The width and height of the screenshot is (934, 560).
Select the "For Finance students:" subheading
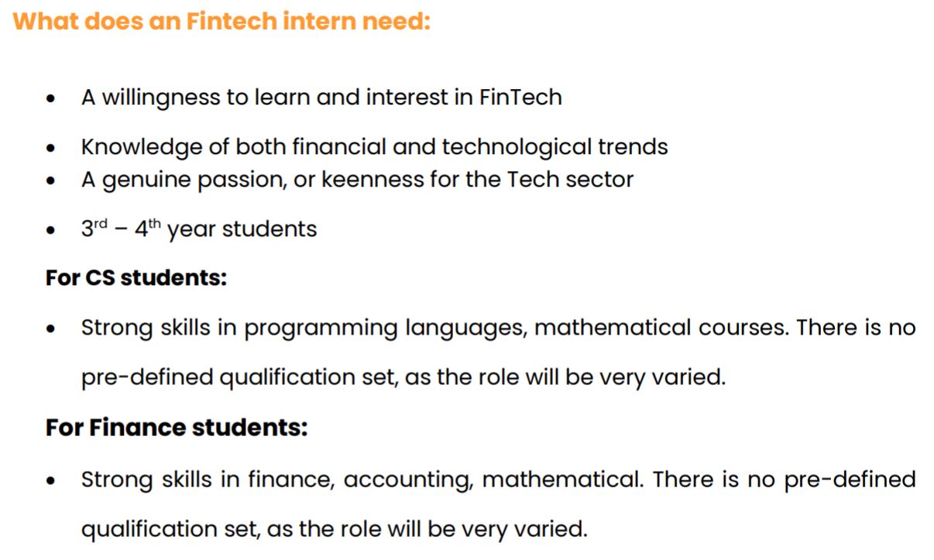[x=177, y=428]
